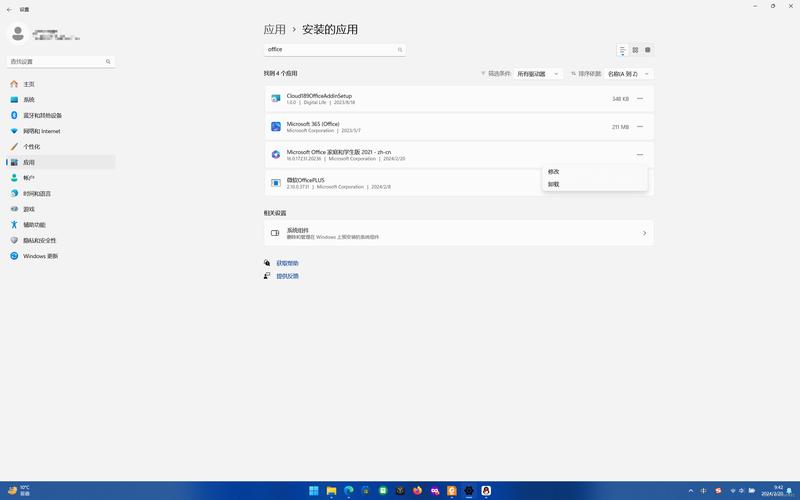This screenshot has width=800, height=500.
Task: Open 系统组件 (System components) related setting
Action: pyautogui.click(x=459, y=233)
